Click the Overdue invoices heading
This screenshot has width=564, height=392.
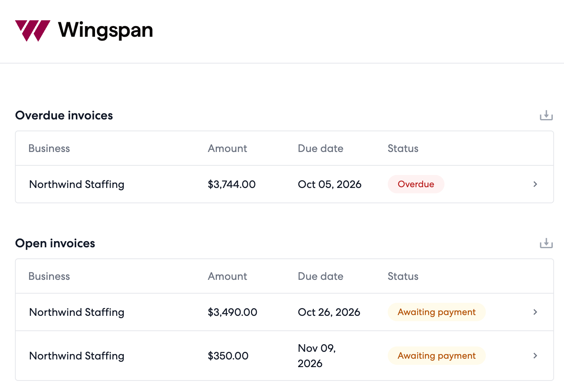(x=64, y=115)
